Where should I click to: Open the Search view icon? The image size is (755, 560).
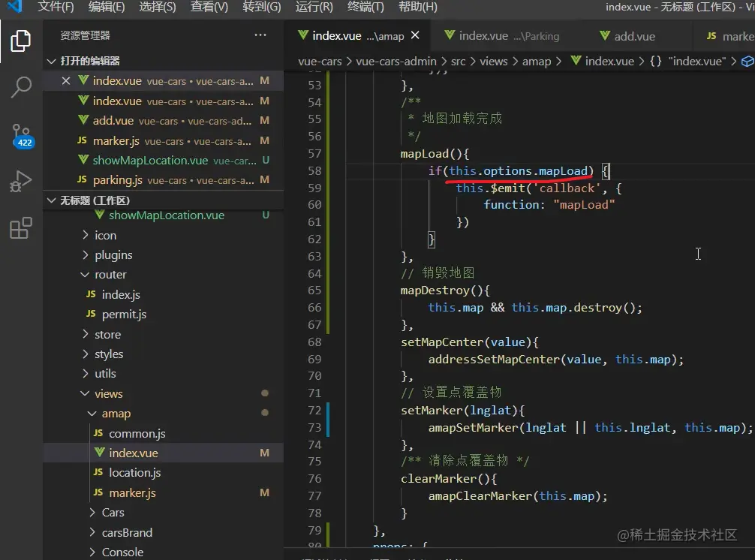click(x=21, y=87)
